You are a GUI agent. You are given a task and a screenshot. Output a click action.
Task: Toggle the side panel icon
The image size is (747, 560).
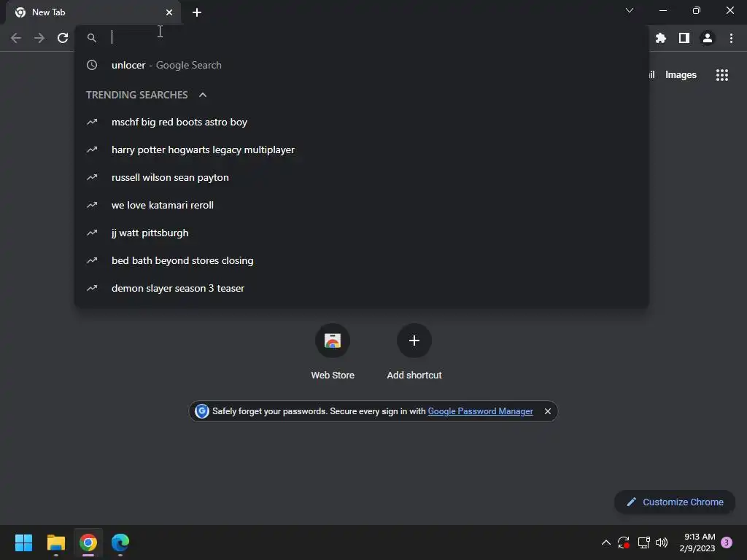click(x=684, y=38)
